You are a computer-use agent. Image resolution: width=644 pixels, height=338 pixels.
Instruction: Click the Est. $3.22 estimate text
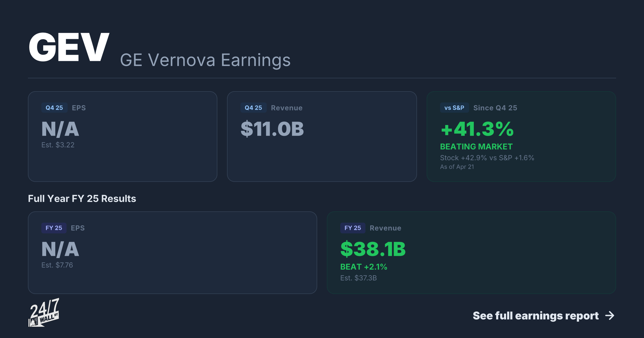point(58,145)
